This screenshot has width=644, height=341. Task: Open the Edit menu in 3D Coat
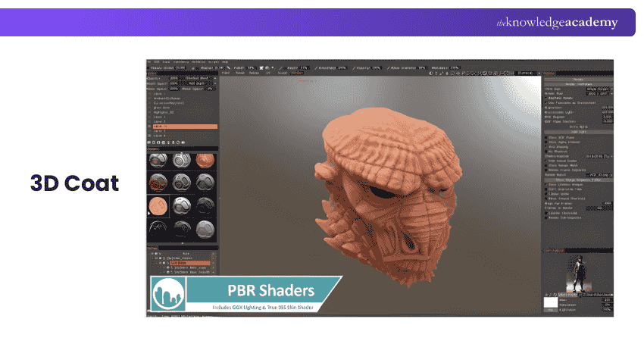(x=157, y=62)
